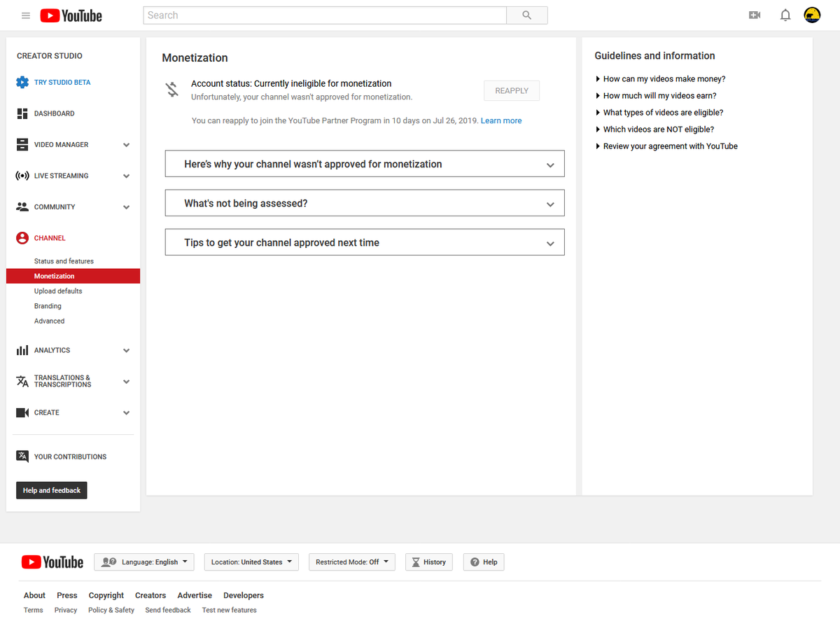Image resolution: width=840 pixels, height=633 pixels.
Task: Click the question mark icon on Help button
Action: click(x=475, y=562)
